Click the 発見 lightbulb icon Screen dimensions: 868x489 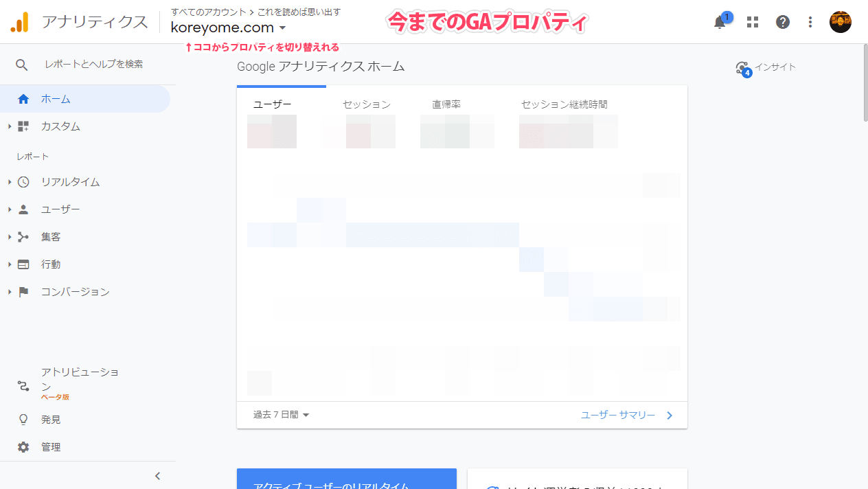23,420
